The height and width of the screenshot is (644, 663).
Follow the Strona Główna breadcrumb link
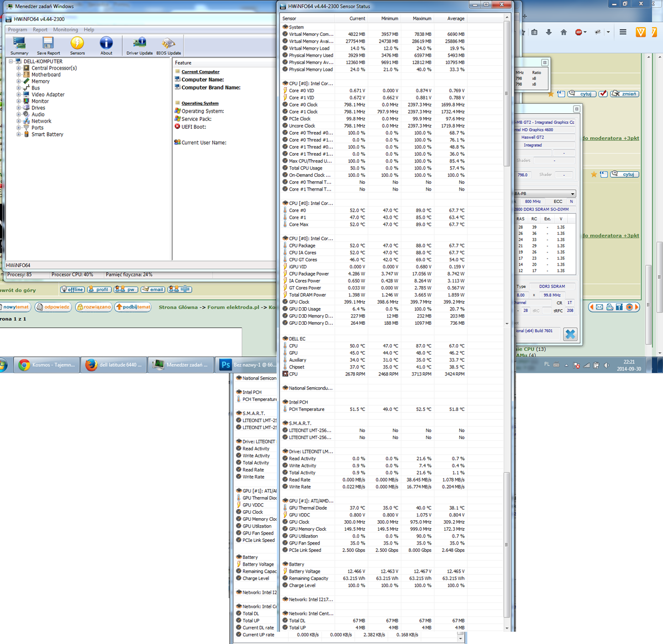178,307
